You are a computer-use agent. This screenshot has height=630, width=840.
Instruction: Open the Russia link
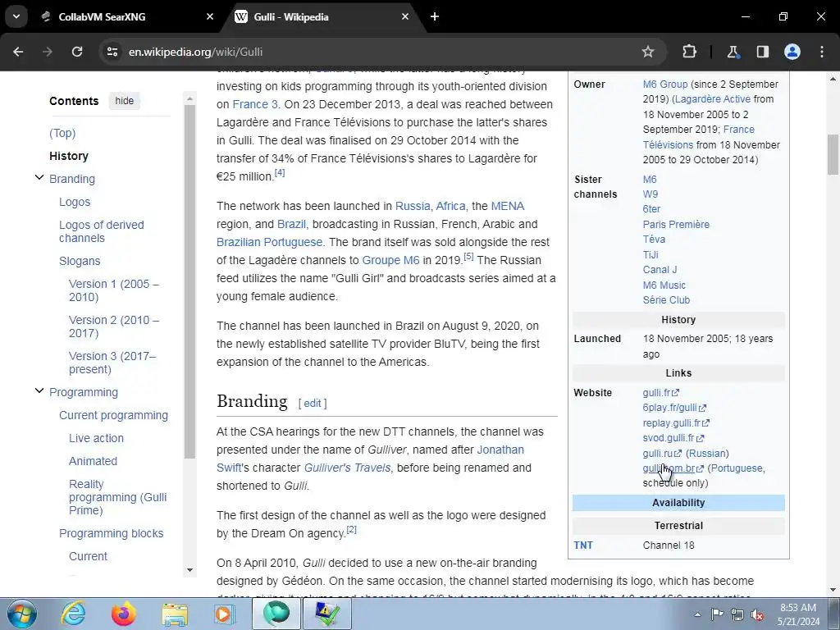click(413, 206)
